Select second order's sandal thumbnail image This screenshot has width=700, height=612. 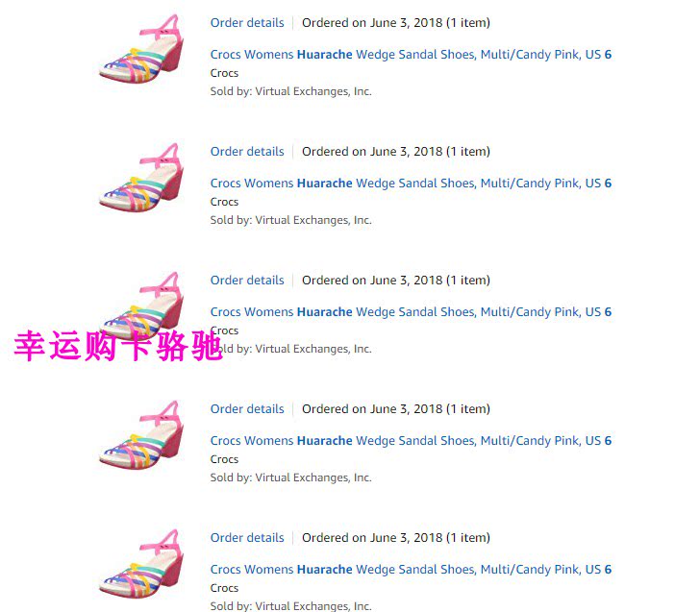141,178
